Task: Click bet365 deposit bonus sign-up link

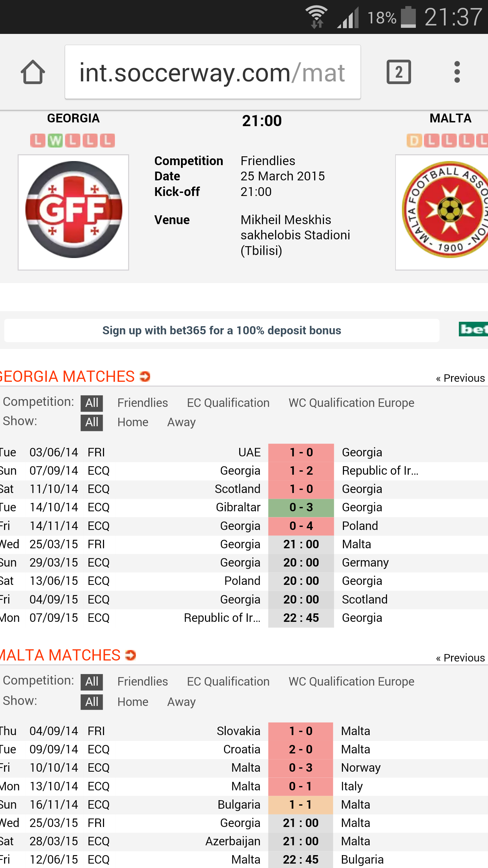Action: click(222, 330)
